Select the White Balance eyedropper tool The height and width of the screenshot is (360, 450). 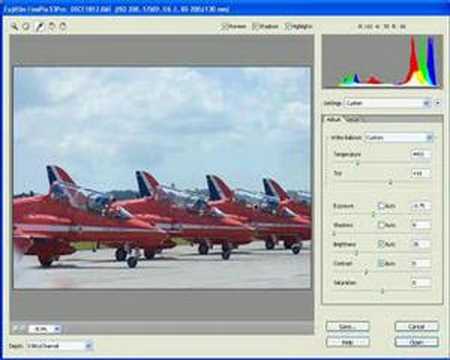[39, 26]
